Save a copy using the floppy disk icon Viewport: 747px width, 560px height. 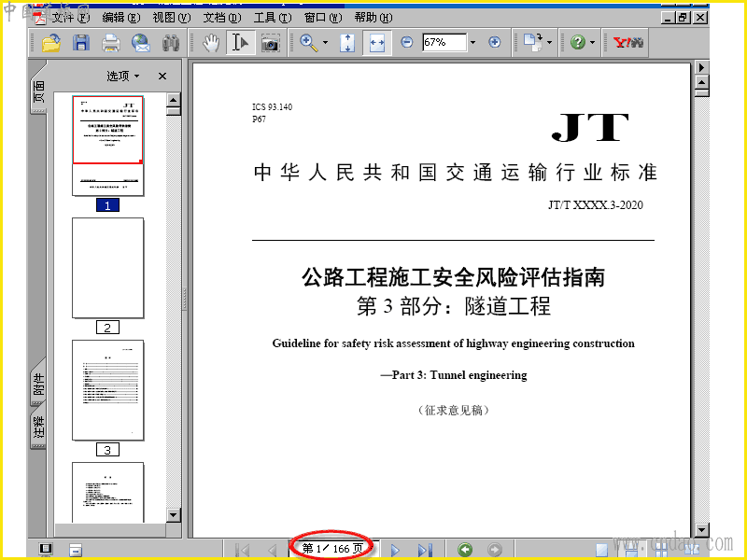point(81,43)
